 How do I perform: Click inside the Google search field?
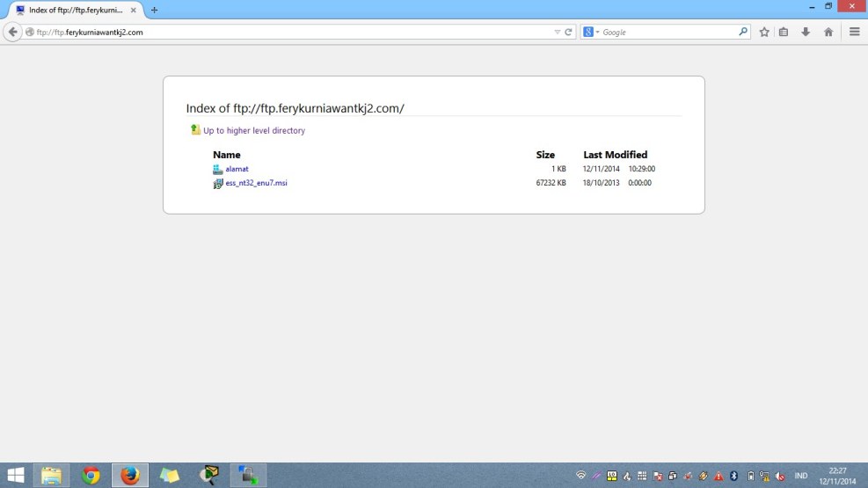[668, 32]
